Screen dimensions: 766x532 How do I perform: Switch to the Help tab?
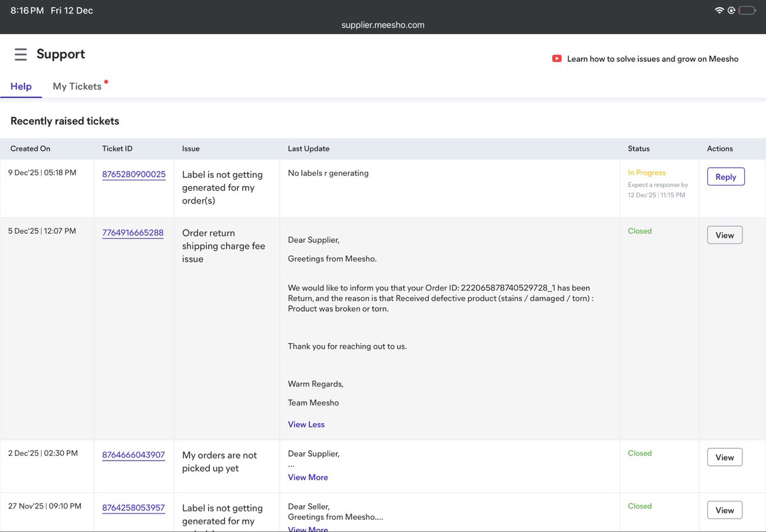tap(21, 86)
